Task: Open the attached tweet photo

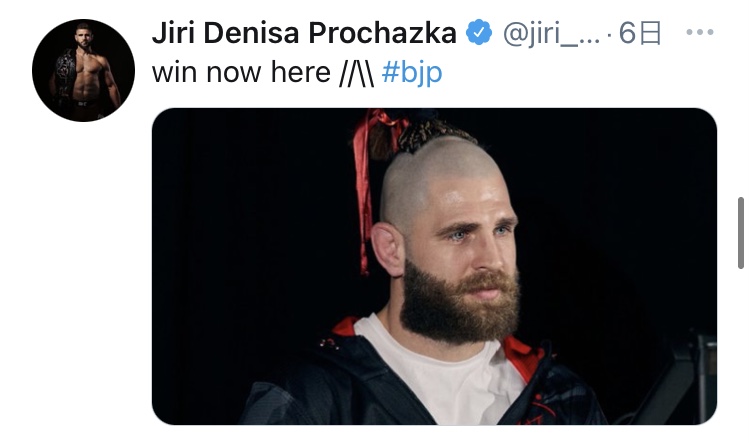Action: point(434,266)
